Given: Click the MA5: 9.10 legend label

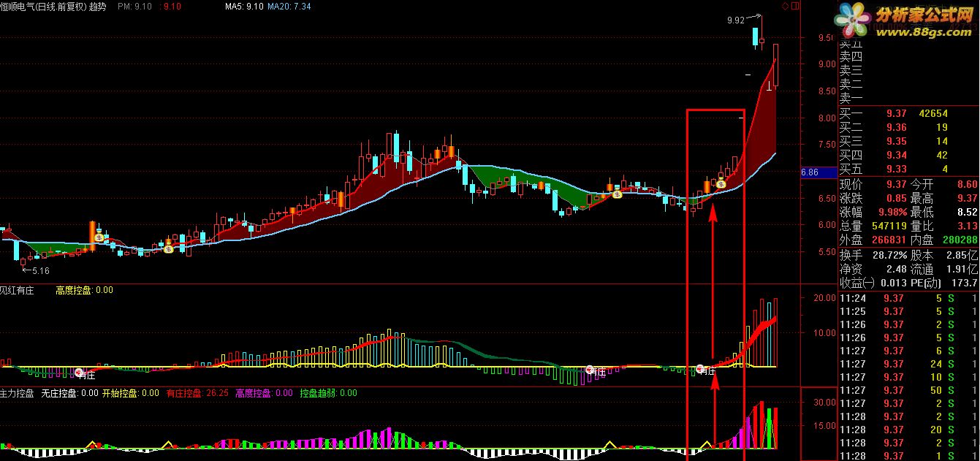Looking at the screenshot, I should pos(244,7).
